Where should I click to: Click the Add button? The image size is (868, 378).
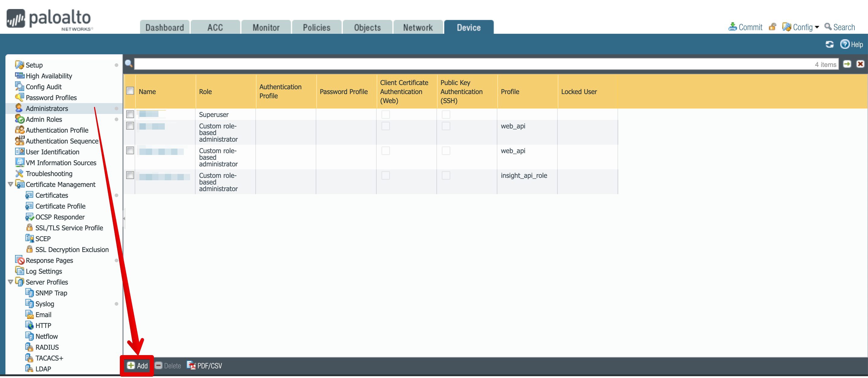click(138, 366)
